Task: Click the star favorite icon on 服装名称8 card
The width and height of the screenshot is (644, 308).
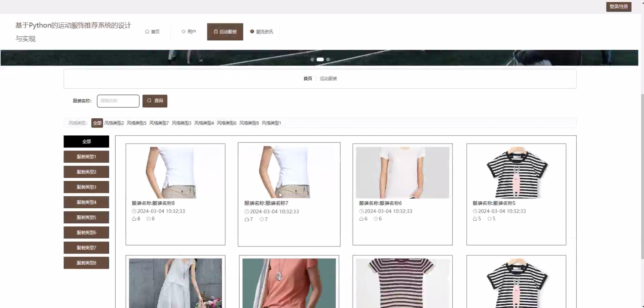Action: pos(149,219)
